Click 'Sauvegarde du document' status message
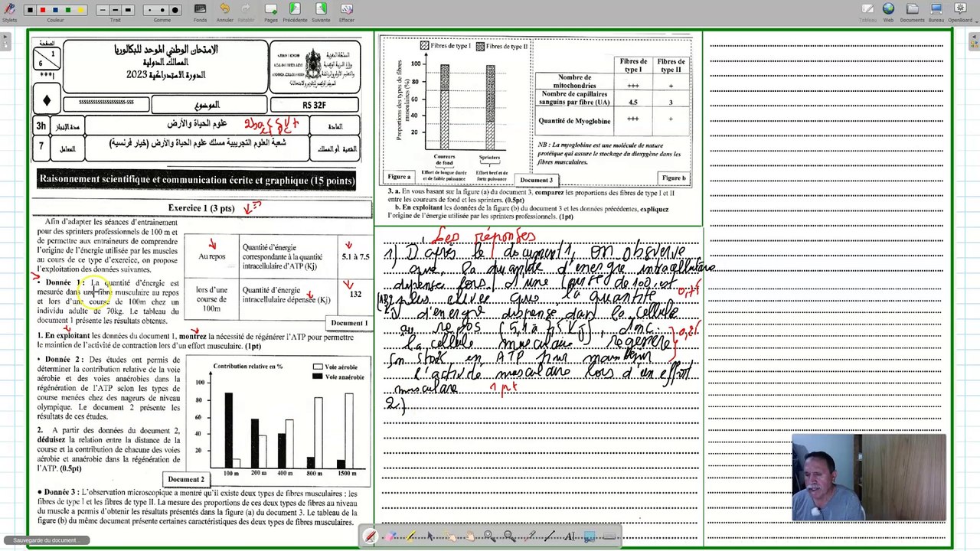This screenshot has width=980, height=551. [45, 540]
